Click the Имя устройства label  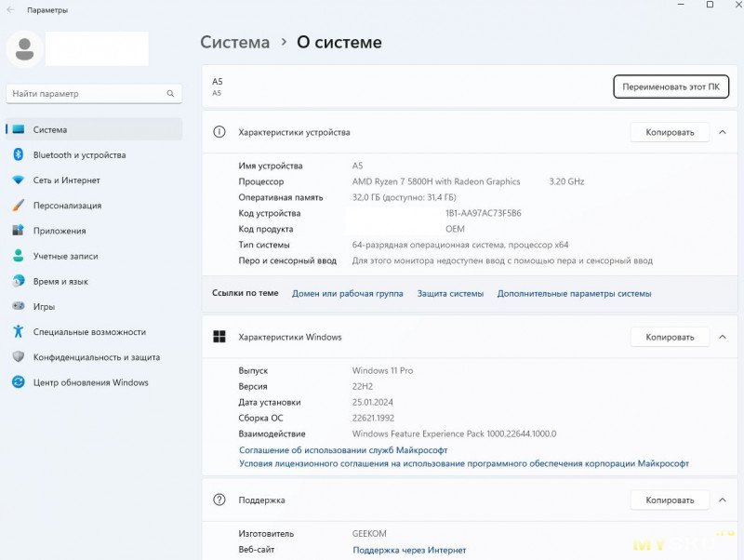(x=271, y=166)
